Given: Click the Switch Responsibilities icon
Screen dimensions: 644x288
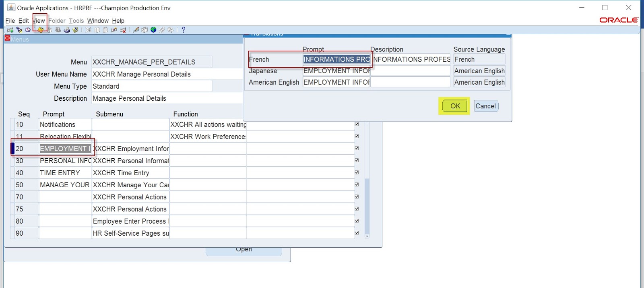Looking at the screenshot, I should (58, 30).
